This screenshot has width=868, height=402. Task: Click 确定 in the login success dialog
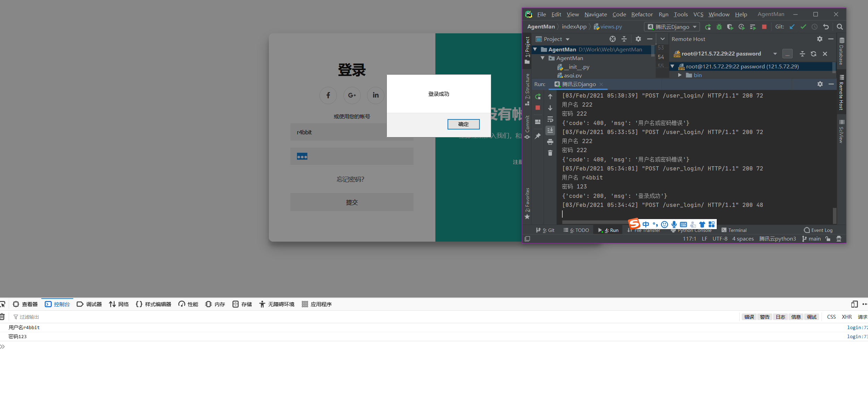(x=463, y=124)
